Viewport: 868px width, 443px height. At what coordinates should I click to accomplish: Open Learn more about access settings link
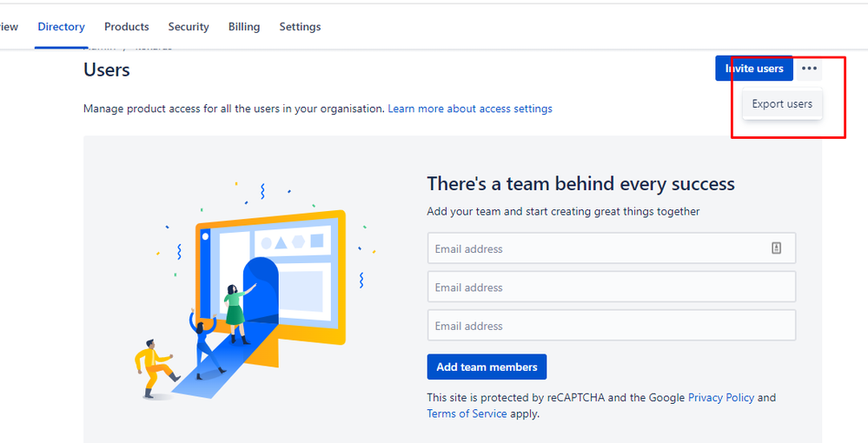470,109
